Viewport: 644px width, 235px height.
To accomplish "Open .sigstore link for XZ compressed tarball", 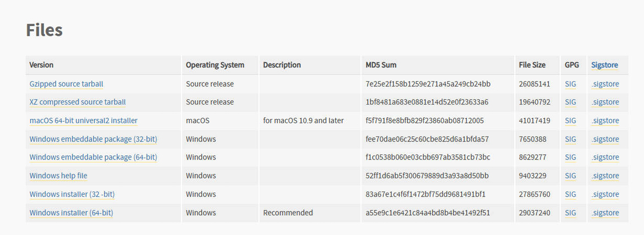I will (605, 102).
